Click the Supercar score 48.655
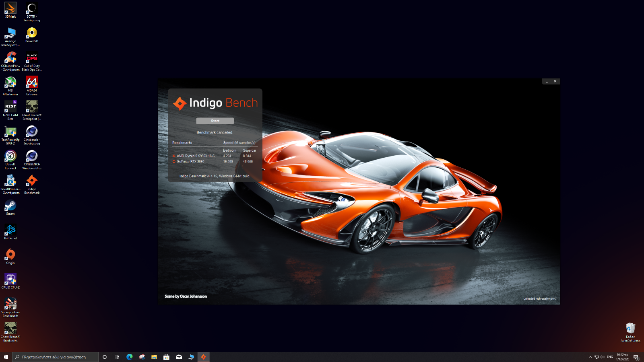 pos(248,162)
